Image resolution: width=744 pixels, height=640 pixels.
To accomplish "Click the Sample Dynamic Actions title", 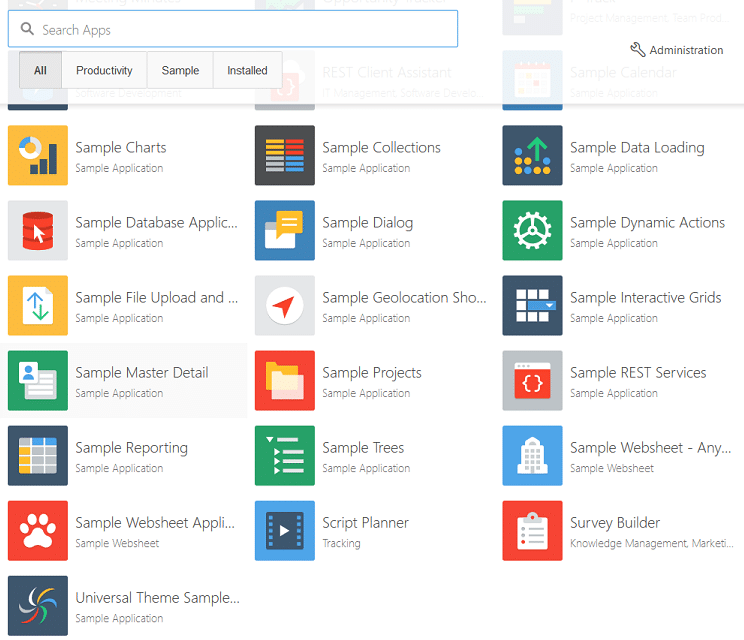I will (x=648, y=223).
